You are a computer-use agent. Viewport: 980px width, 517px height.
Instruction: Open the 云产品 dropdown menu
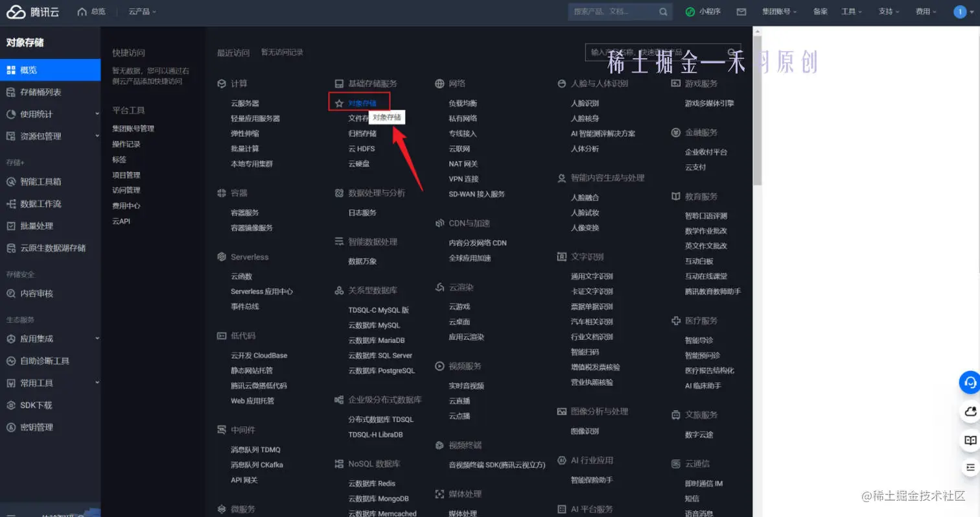click(x=143, y=12)
